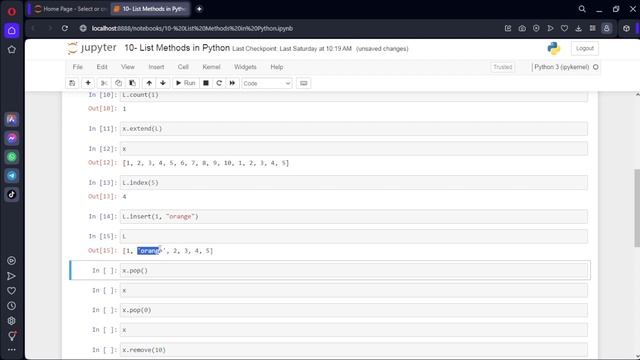The height and width of the screenshot is (360, 640).
Task: Click the x.pop() code cell
Action: click(x=353, y=270)
